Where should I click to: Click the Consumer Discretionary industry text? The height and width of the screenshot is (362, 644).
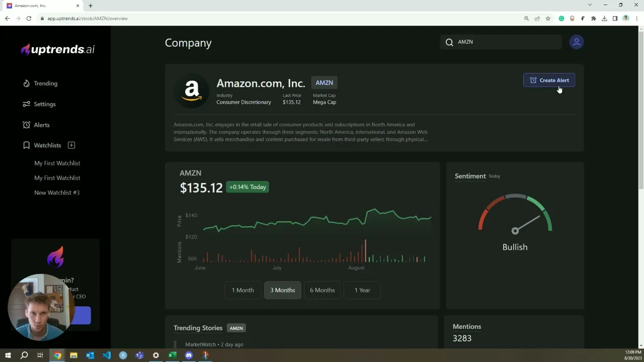[x=244, y=102]
